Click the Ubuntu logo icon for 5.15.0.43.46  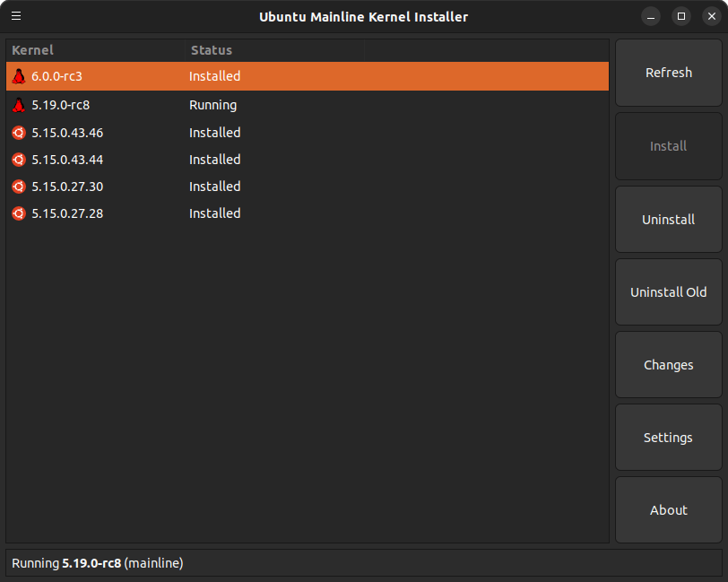click(19, 133)
